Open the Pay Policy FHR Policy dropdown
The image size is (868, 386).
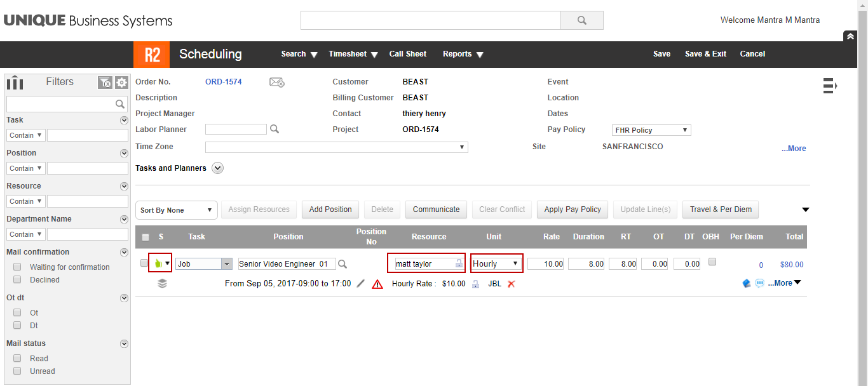tap(651, 130)
